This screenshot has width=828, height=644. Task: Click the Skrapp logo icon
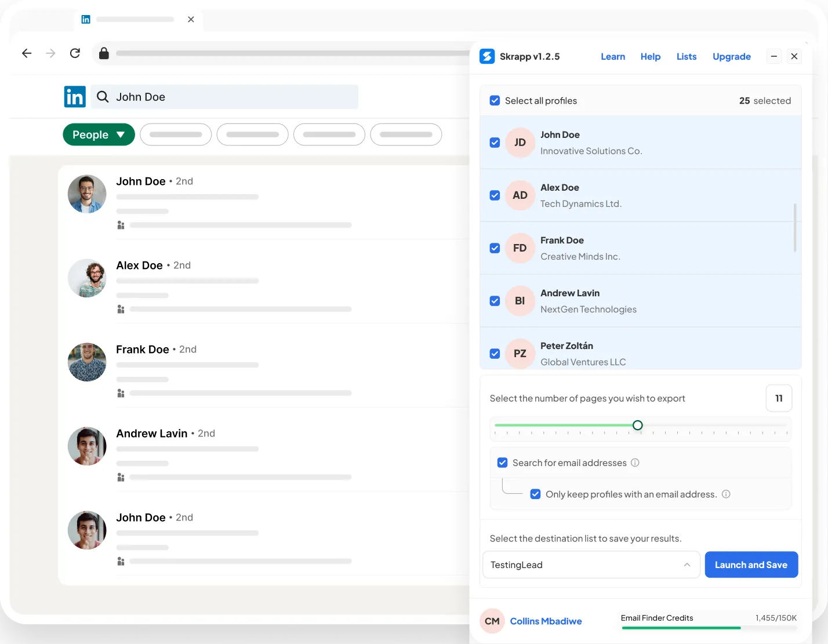click(x=487, y=56)
